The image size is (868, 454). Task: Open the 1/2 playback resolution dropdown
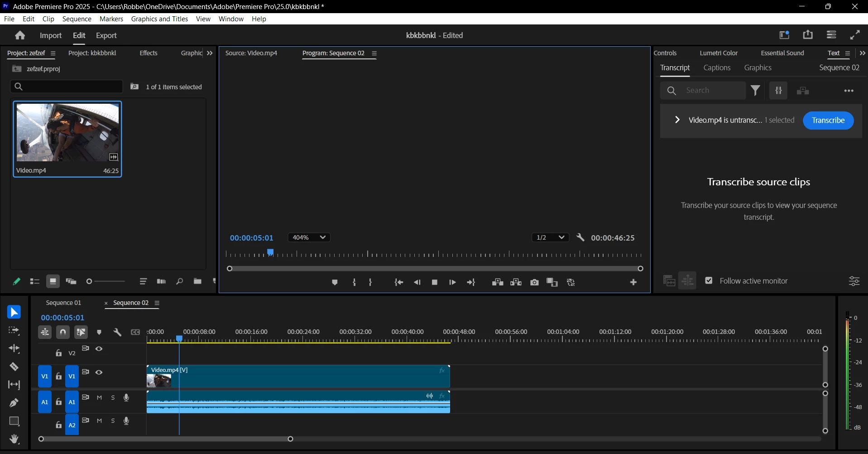[x=550, y=237]
